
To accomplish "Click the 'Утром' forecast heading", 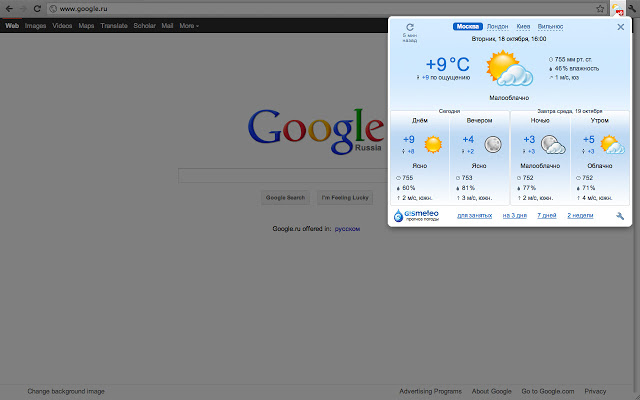I will 600,120.
